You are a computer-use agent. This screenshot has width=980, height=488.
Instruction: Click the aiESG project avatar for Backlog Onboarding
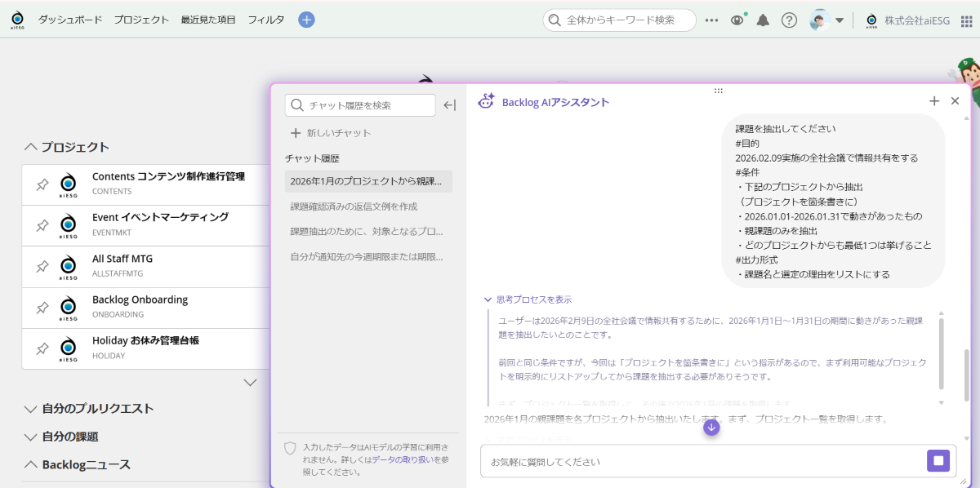tap(68, 308)
